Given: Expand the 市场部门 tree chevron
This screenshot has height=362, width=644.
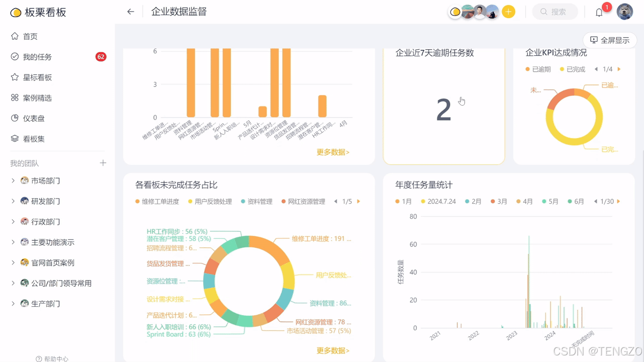Looking at the screenshot, I should (13, 180).
